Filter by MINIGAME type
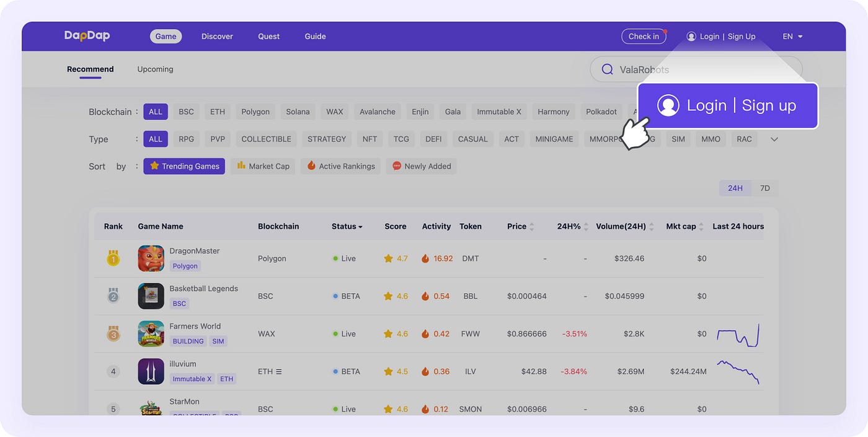868x437 pixels. [x=554, y=139]
